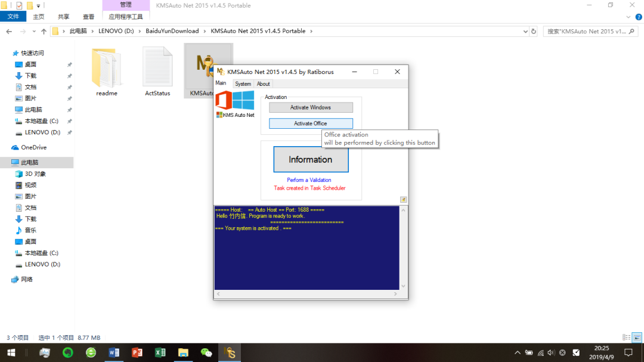The width and height of the screenshot is (644, 362).
Task: Follow the Perform a Validation link
Action: [x=309, y=180]
